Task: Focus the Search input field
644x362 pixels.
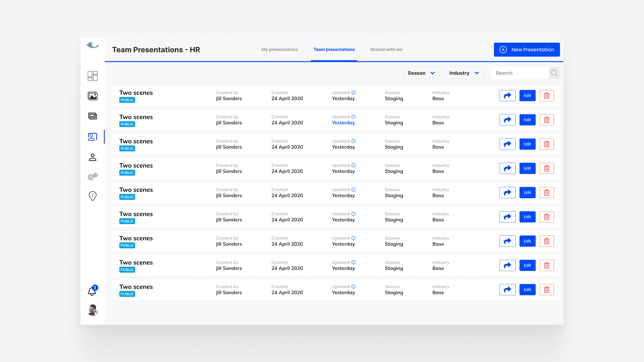Action: (520, 73)
